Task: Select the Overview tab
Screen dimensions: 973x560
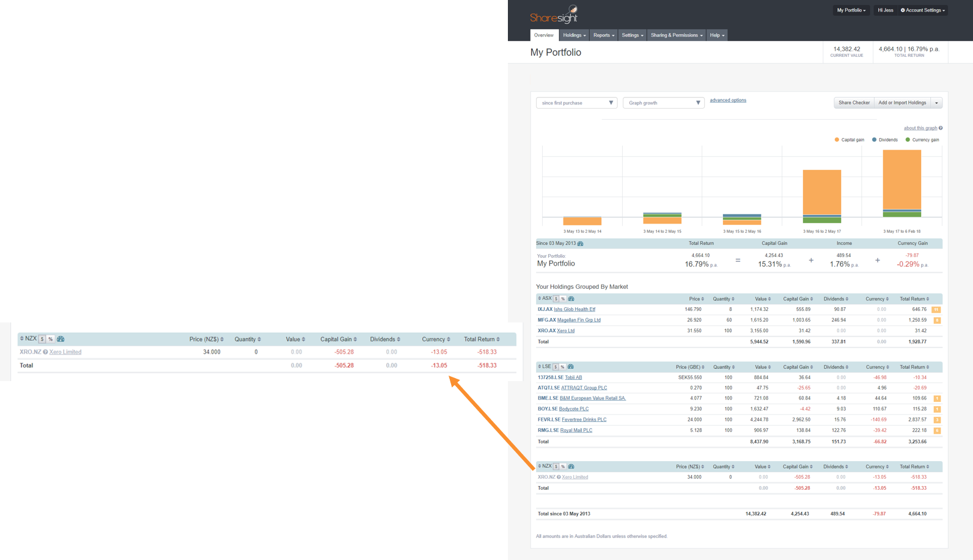Action: coord(543,35)
